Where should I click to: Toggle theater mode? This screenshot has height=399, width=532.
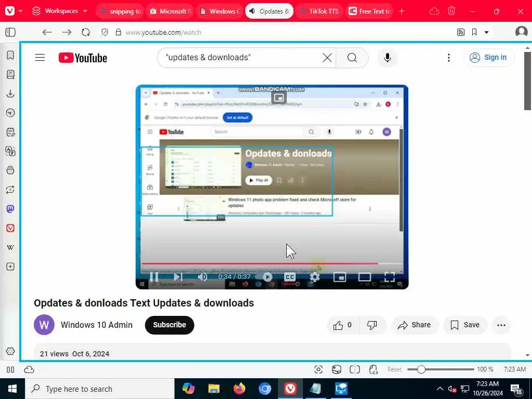click(x=364, y=277)
